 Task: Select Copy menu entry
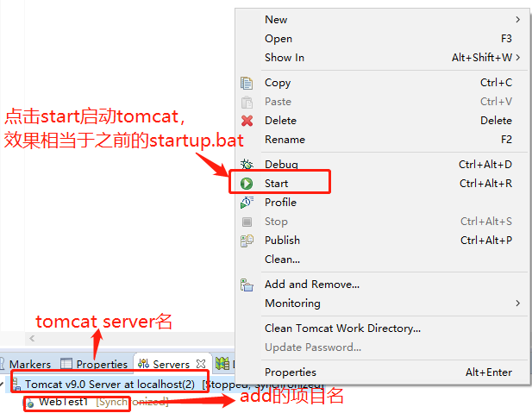pyautogui.click(x=383, y=83)
